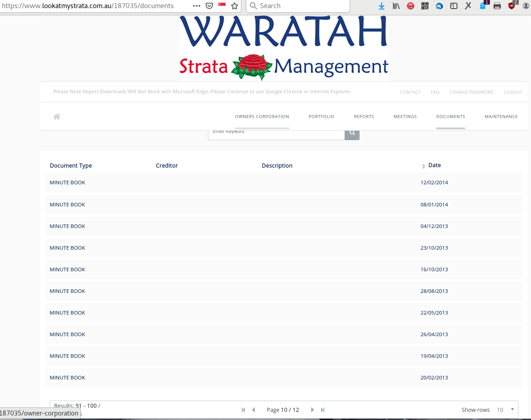Image resolution: width=531 pixels, height=420 pixels.
Task: Click the date 28/08/2013
Action: [434, 291]
